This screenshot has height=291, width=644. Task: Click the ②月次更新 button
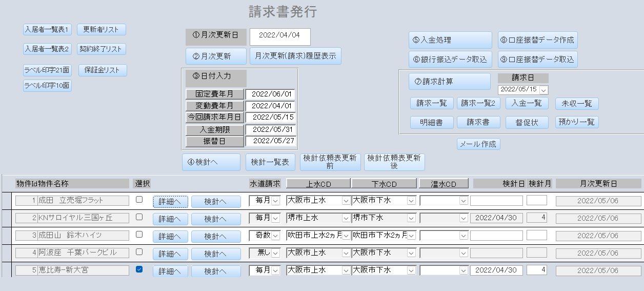pos(216,56)
